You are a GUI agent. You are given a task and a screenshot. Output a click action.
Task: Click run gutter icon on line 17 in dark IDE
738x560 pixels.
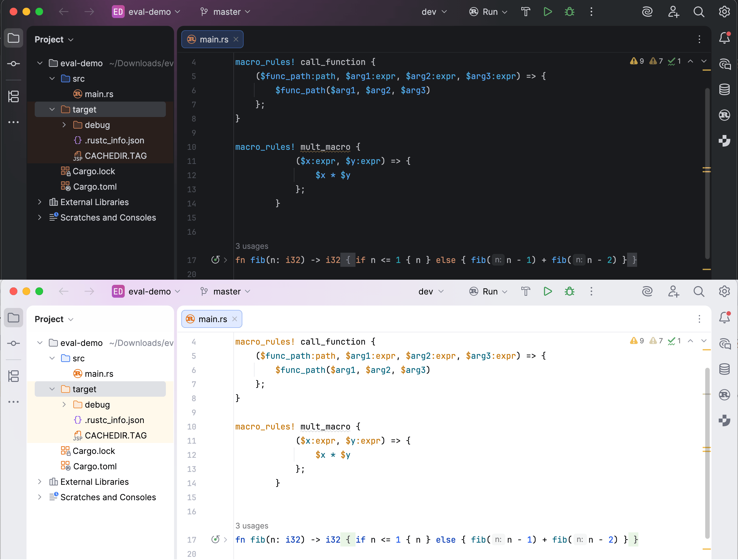point(216,260)
